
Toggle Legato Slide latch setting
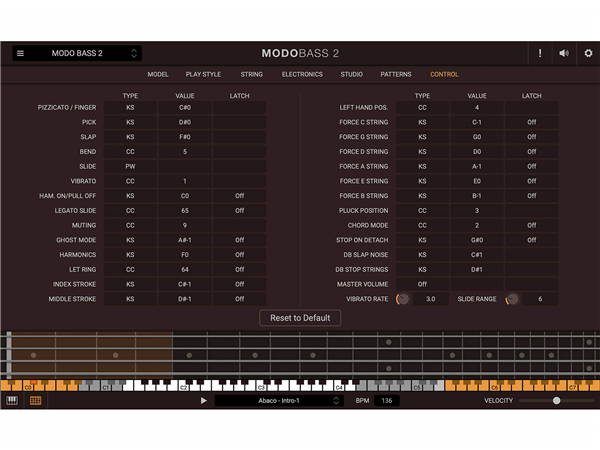(239, 211)
